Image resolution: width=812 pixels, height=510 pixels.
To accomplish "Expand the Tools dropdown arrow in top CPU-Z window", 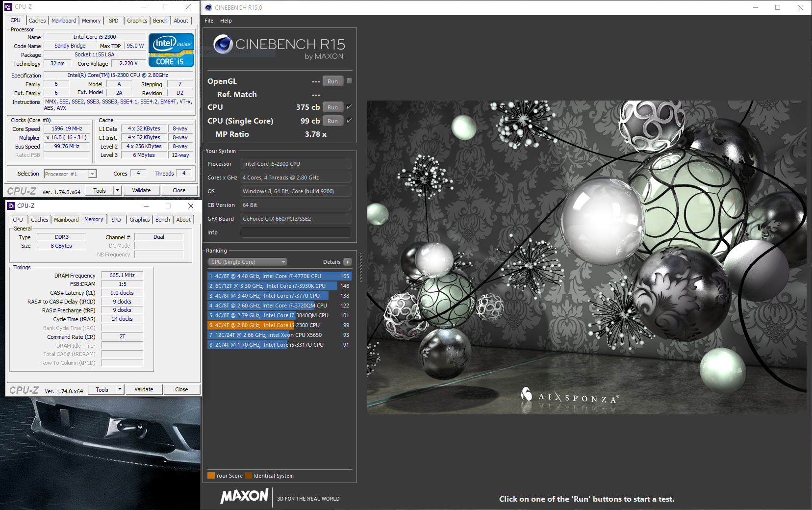I will tap(117, 190).
